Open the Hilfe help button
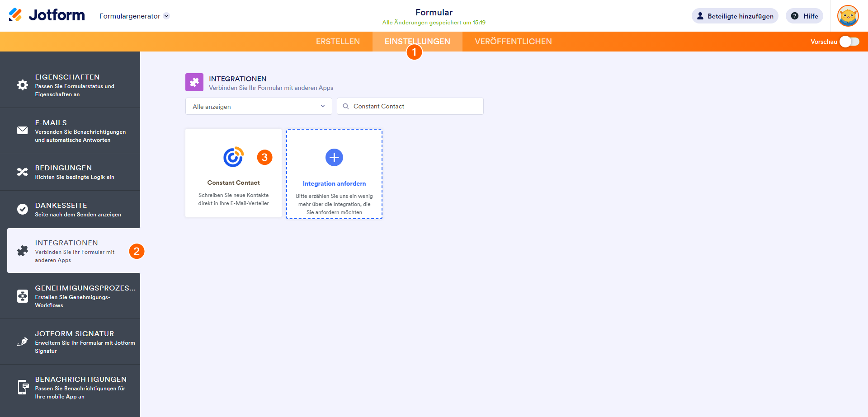 tap(804, 16)
